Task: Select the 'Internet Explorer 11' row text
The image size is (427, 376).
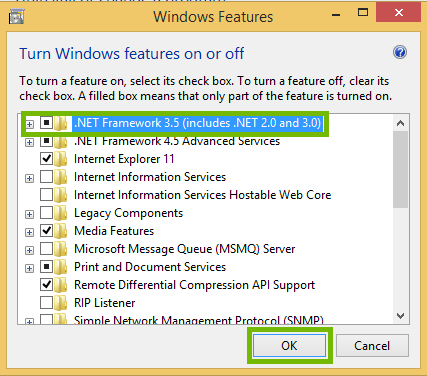Action: coord(124,159)
